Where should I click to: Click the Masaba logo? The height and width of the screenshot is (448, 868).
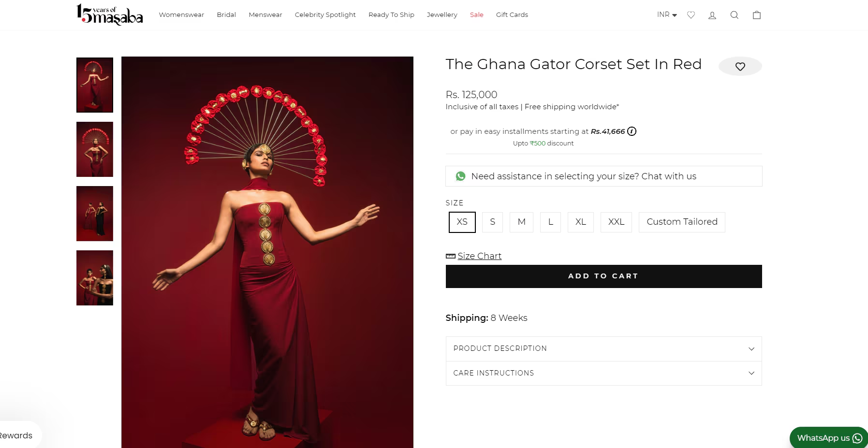(110, 14)
